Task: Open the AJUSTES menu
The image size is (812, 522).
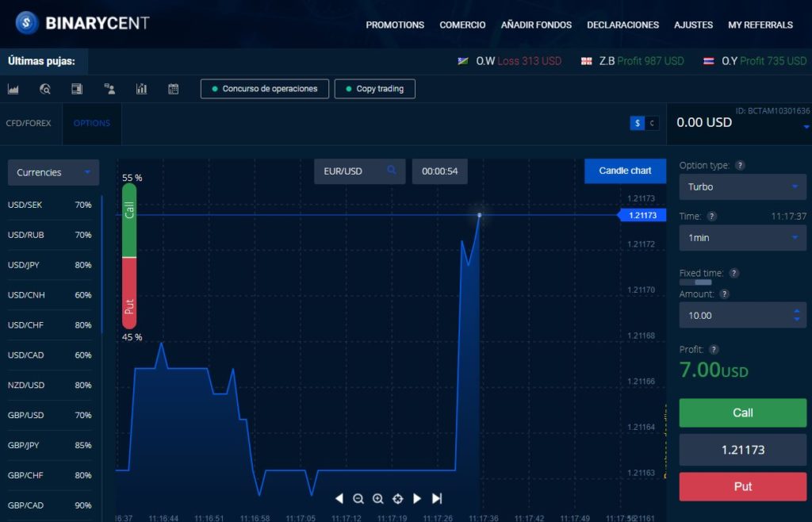Action: pos(693,25)
